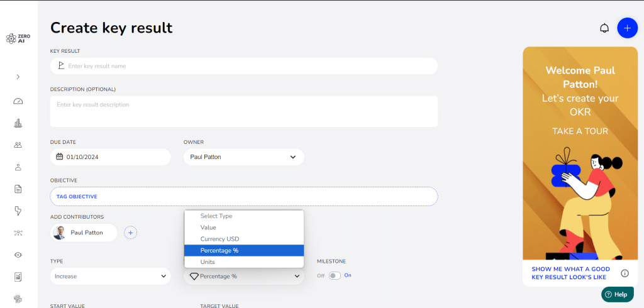The width and height of the screenshot is (644, 308).
Task: Choose Units option in the dropdown list
Action: tap(208, 261)
